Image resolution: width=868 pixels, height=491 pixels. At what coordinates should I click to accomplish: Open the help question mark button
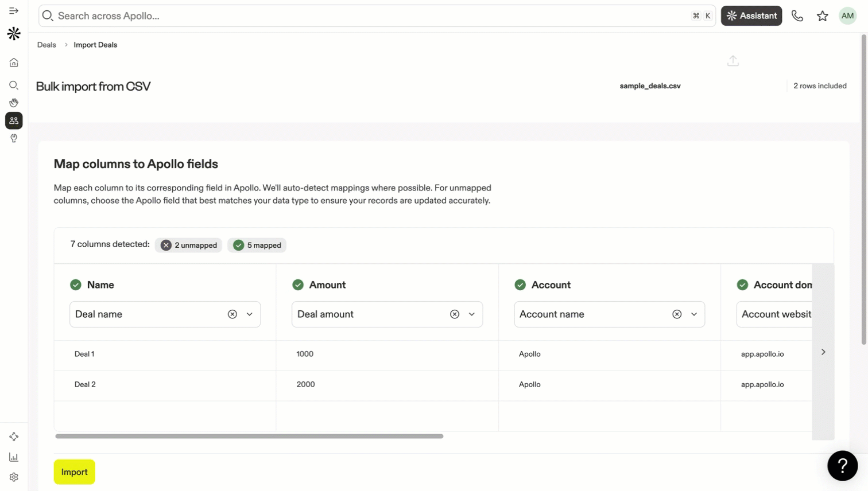coord(842,466)
